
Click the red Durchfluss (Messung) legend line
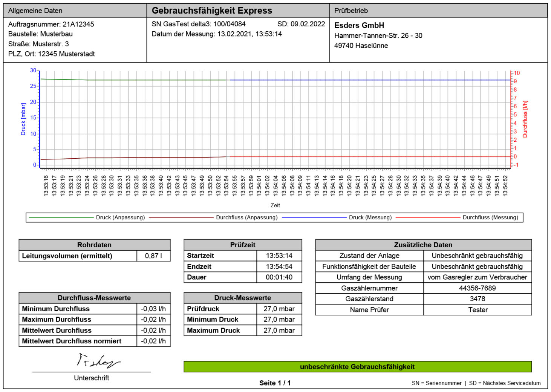[428, 217]
